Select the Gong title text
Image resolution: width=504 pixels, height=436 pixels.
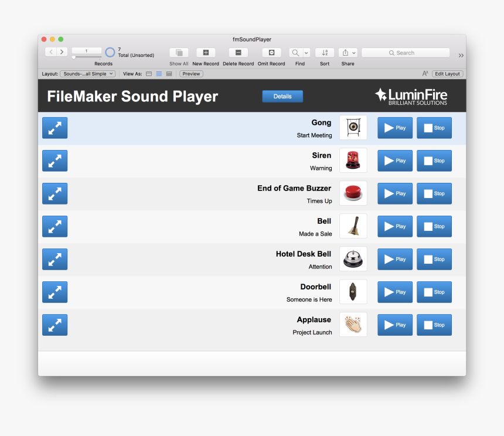pyautogui.click(x=321, y=122)
